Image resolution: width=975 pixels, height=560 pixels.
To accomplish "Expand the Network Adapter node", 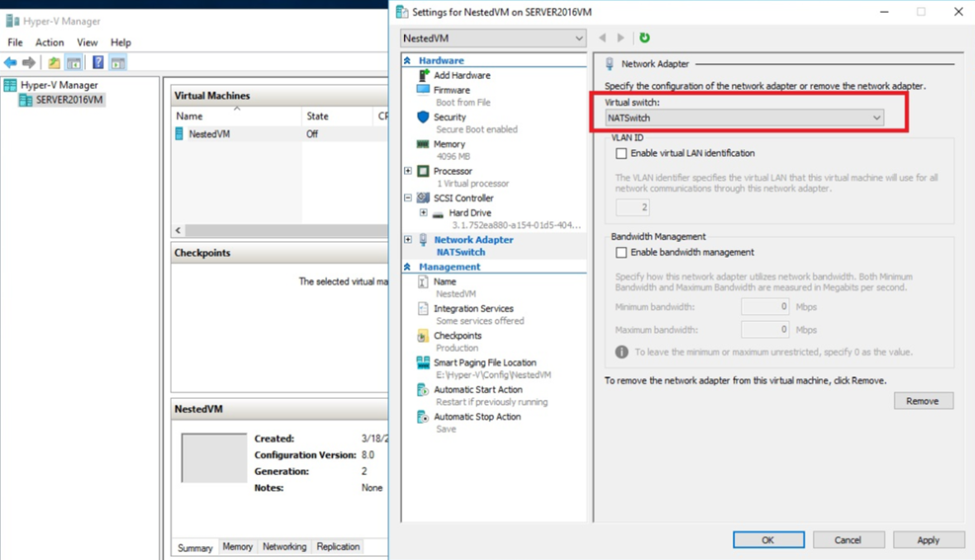I will (408, 239).
